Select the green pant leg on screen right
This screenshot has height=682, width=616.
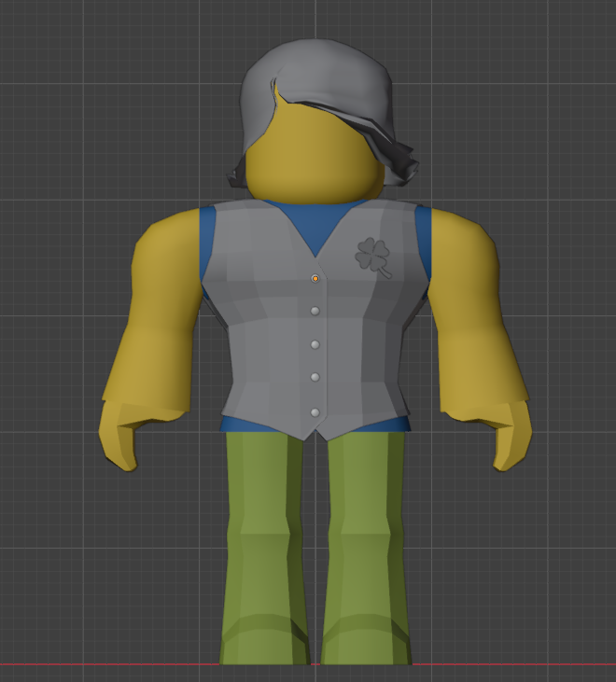[366, 548]
